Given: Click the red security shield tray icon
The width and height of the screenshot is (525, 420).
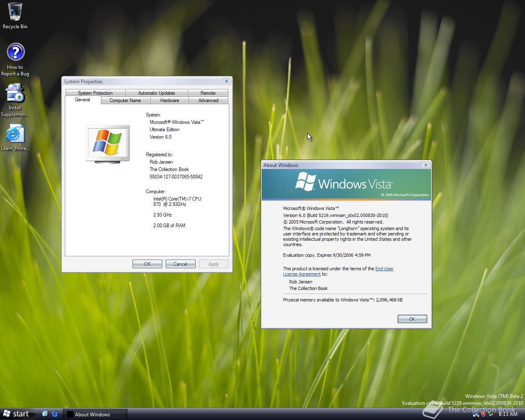Looking at the screenshot, I should (483, 414).
